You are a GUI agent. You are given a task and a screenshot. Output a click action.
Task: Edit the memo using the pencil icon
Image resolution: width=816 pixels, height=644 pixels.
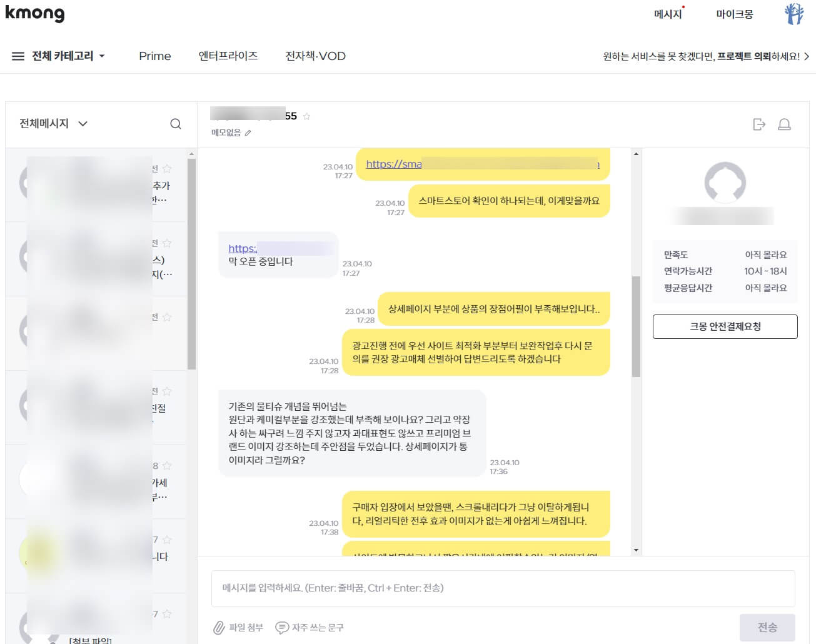click(249, 133)
